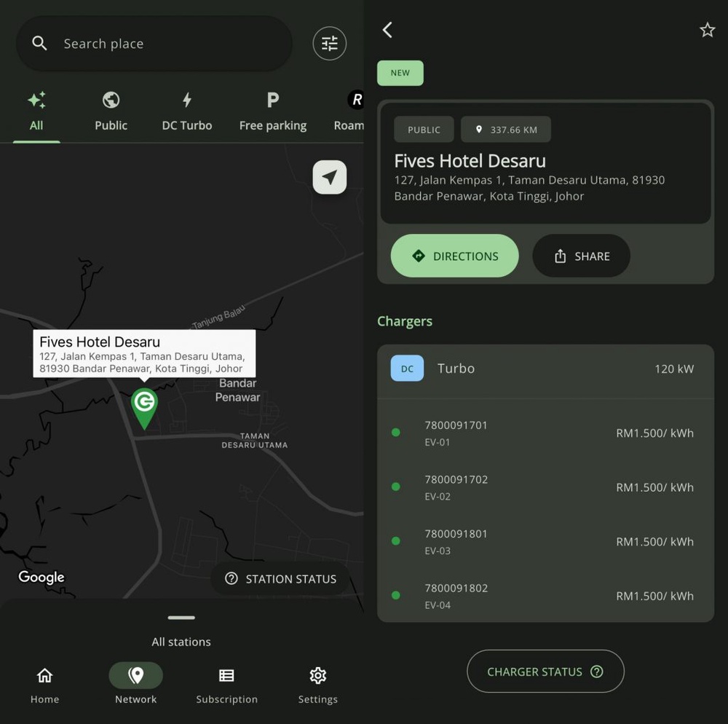Click the 120 kW power label

pos(674,369)
